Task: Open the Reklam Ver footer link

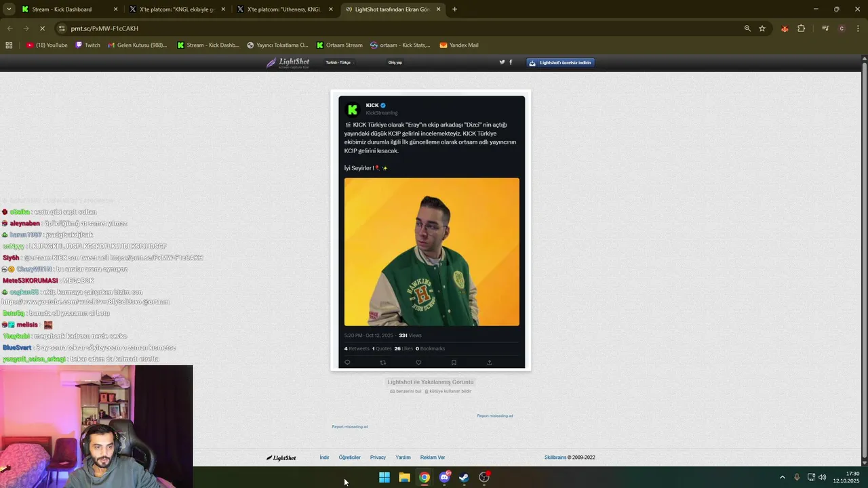Action: (x=433, y=457)
